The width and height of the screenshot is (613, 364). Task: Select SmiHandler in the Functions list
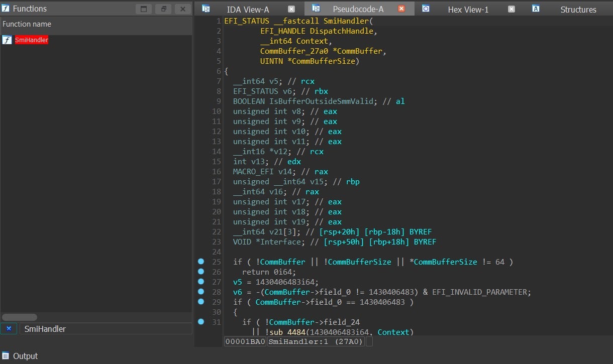pos(31,40)
